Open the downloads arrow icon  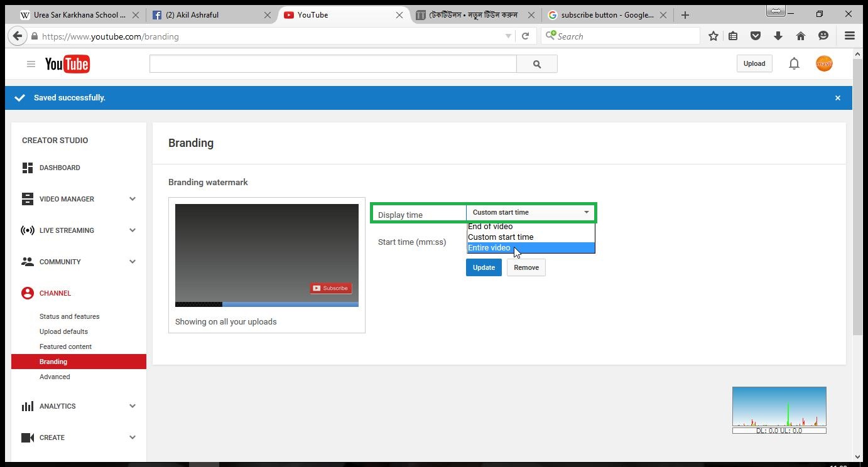(778, 36)
